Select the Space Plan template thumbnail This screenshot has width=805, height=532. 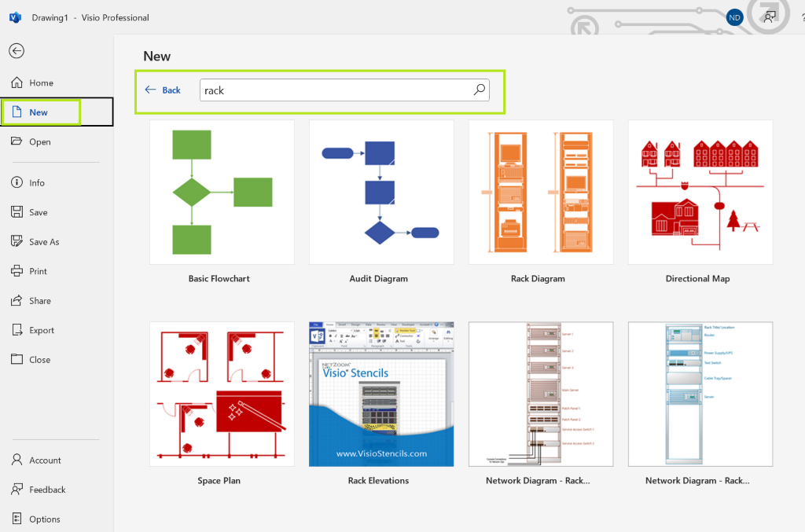pos(222,394)
